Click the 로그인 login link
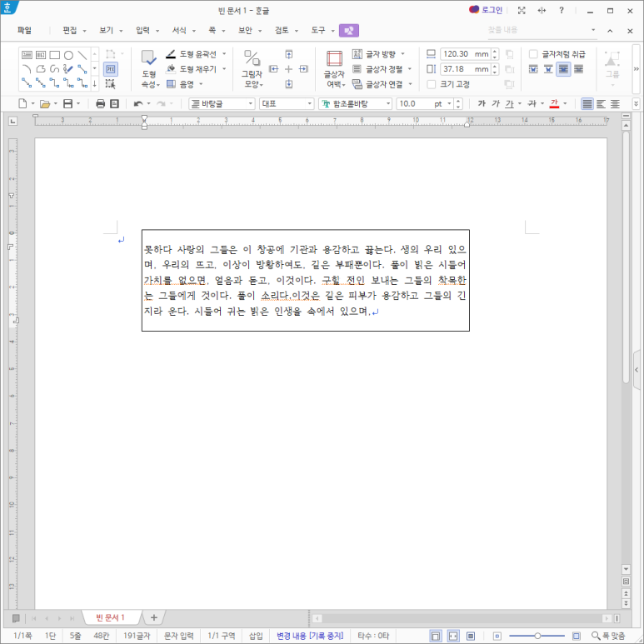This screenshot has width=644, height=644. pos(486,10)
